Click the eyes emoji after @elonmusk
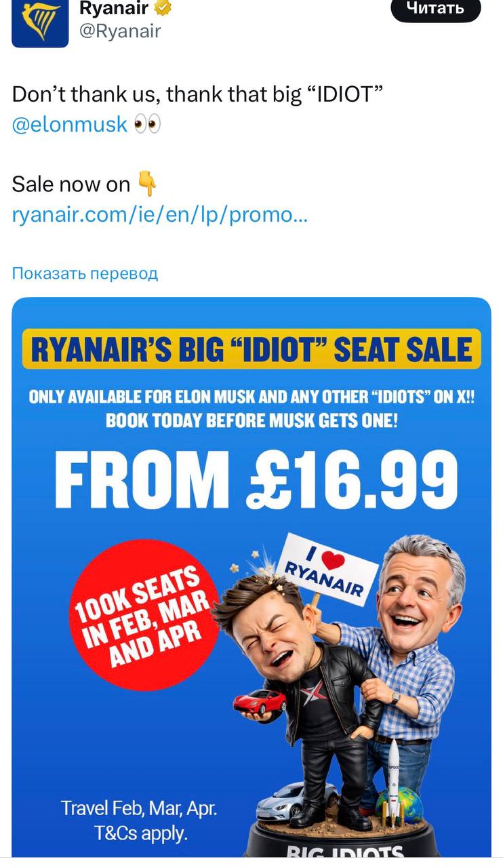 pos(147,125)
